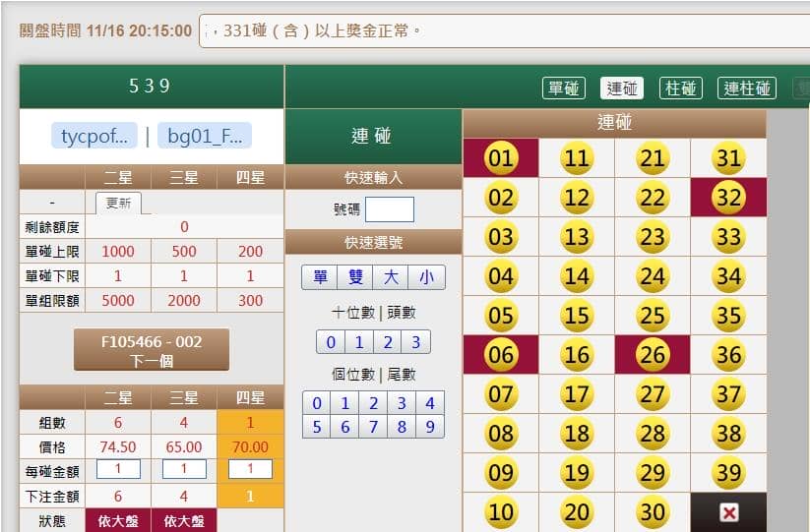Focus 四星 每碰金額 input field
The width and height of the screenshot is (810, 532).
coord(250,469)
